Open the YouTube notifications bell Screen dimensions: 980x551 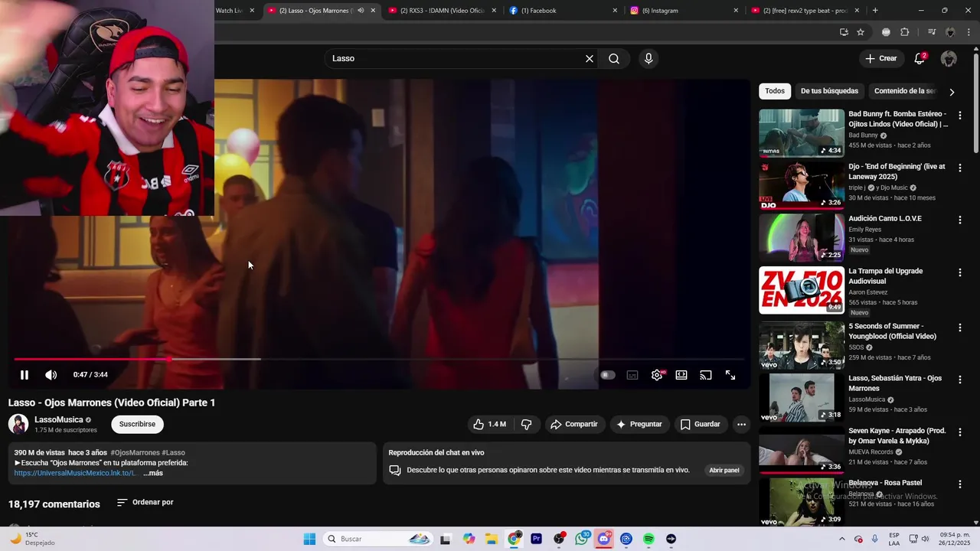[x=920, y=59]
